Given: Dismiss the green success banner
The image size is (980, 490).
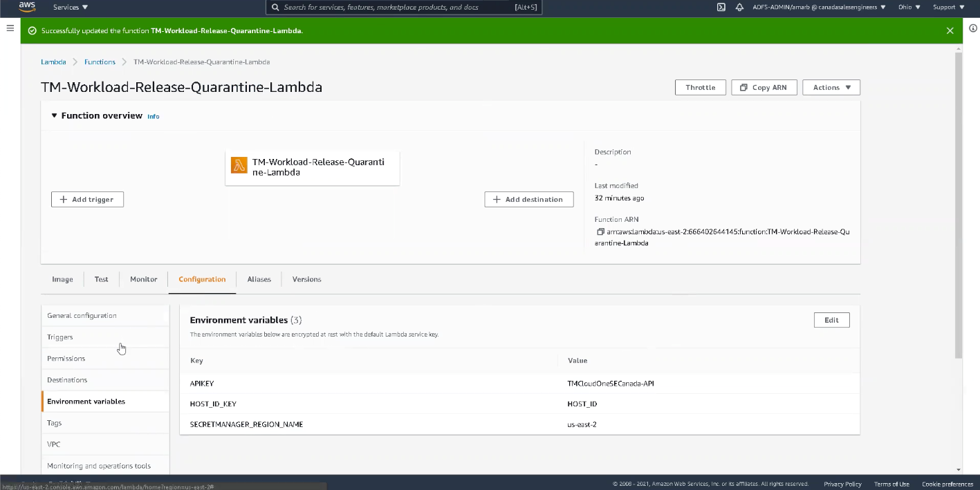Looking at the screenshot, I should click(950, 30).
